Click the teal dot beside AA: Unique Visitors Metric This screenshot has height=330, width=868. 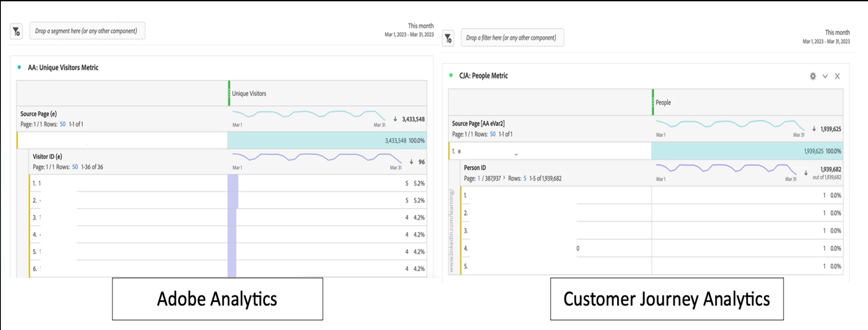pyautogui.click(x=19, y=67)
